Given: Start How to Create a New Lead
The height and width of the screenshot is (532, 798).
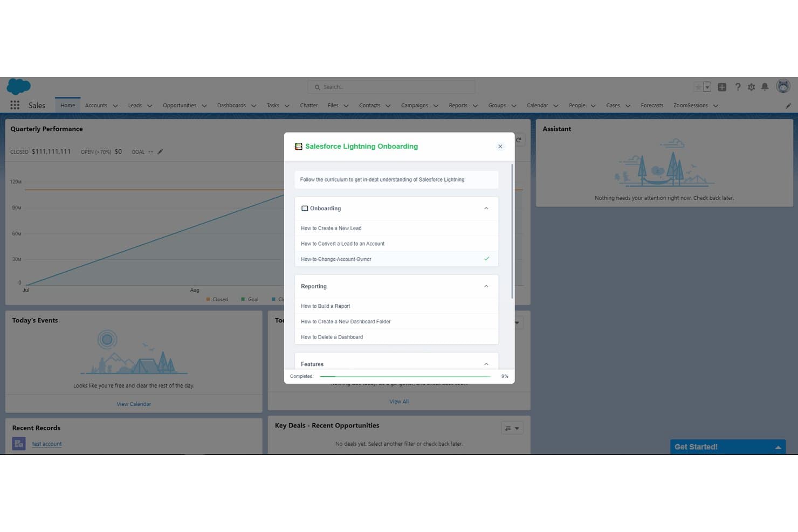Looking at the screenshot, I should [396, 228].
